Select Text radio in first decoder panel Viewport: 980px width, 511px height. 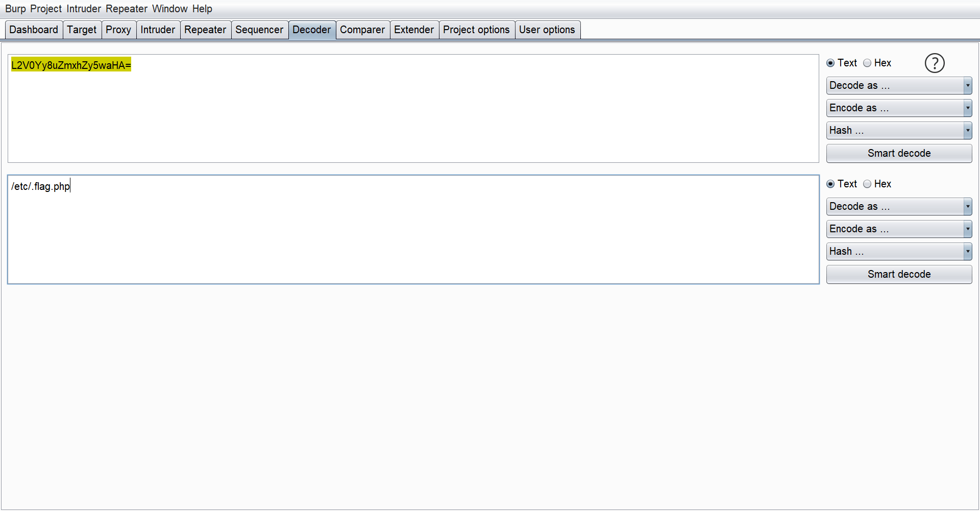click(830, 63)
